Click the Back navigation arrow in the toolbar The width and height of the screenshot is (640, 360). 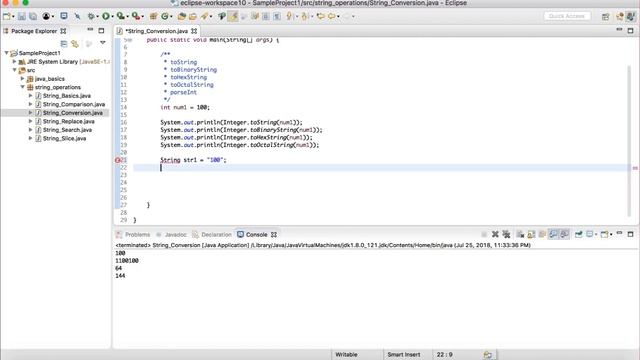(332, 16)
